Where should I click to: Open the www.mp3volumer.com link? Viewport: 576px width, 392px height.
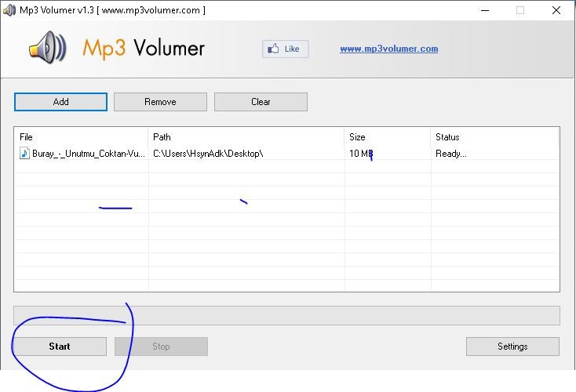point(388,49)
